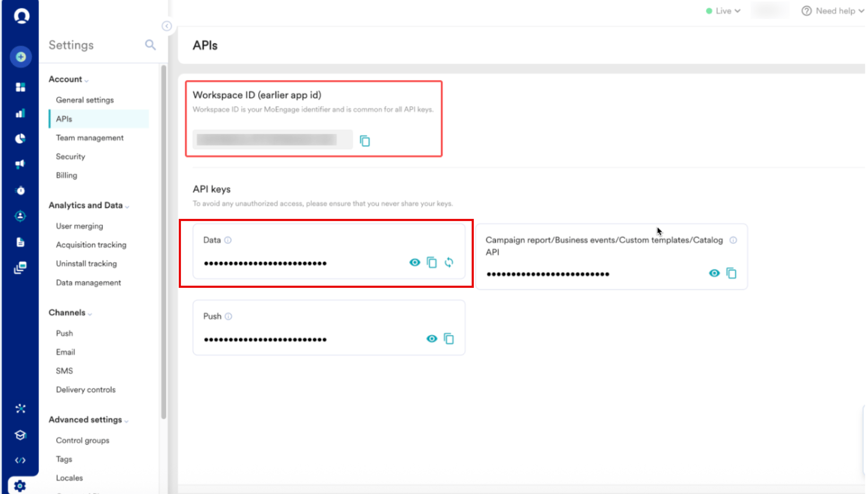
Task: Click the settings sidebar scrollbar
Action: (164, 242)
